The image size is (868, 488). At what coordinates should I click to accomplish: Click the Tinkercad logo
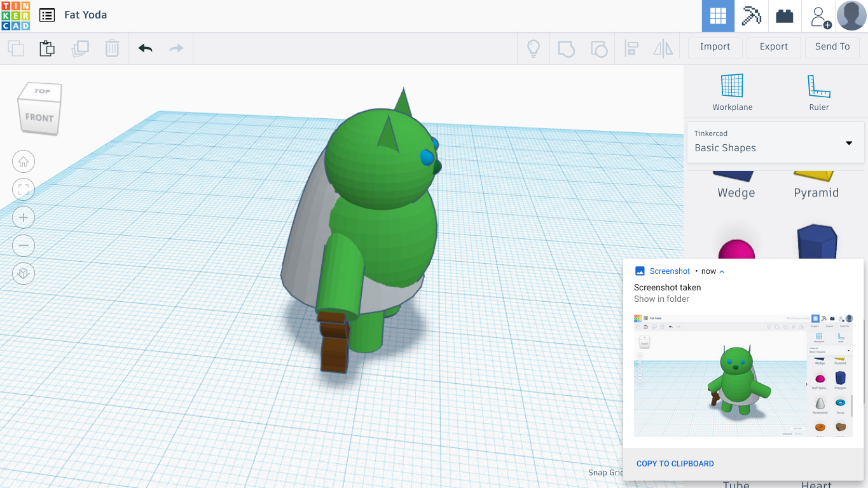click(x=15, y=15)
